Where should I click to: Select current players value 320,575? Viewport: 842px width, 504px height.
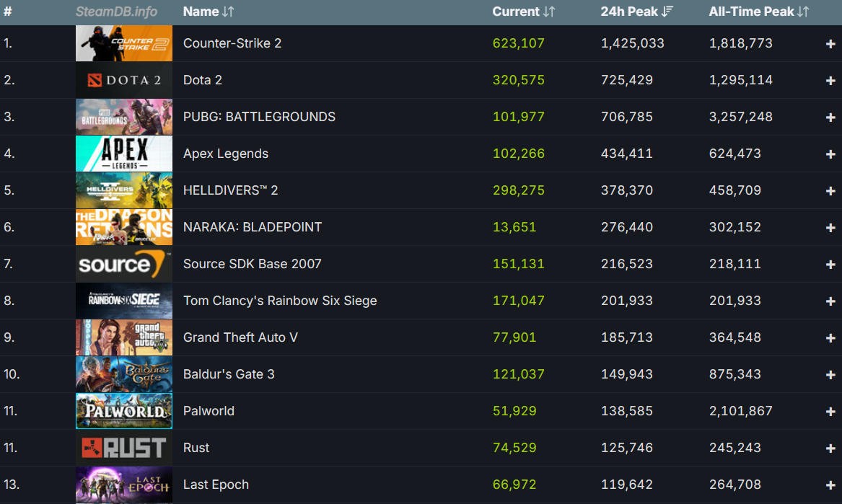[519, 80]
